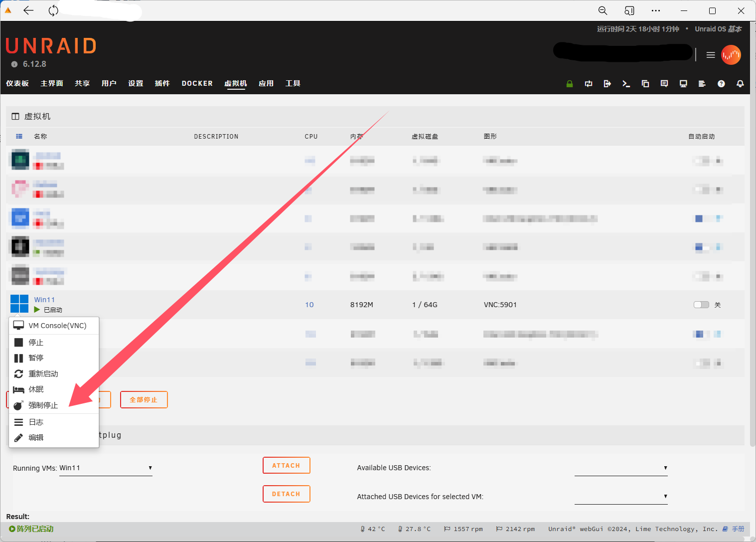Open the web terminal icon in header
756x542 pixels.
pyautogui.click(x=626, y=84)
